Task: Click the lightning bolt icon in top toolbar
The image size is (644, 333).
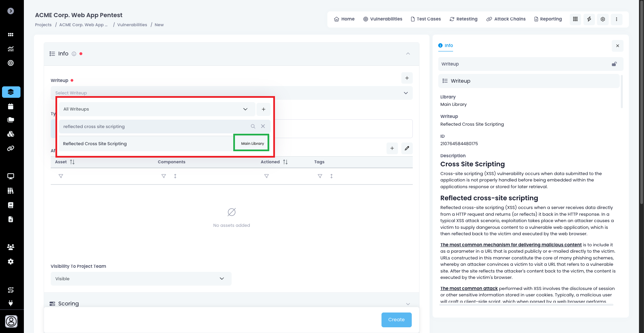Action: pos(589,19)
